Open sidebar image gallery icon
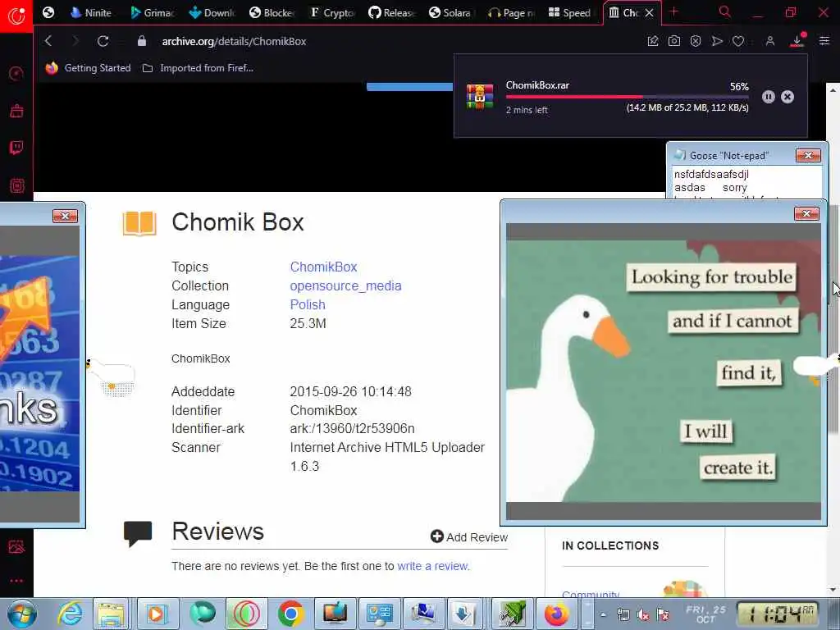840x630 pixels. (x=16, y=547)
